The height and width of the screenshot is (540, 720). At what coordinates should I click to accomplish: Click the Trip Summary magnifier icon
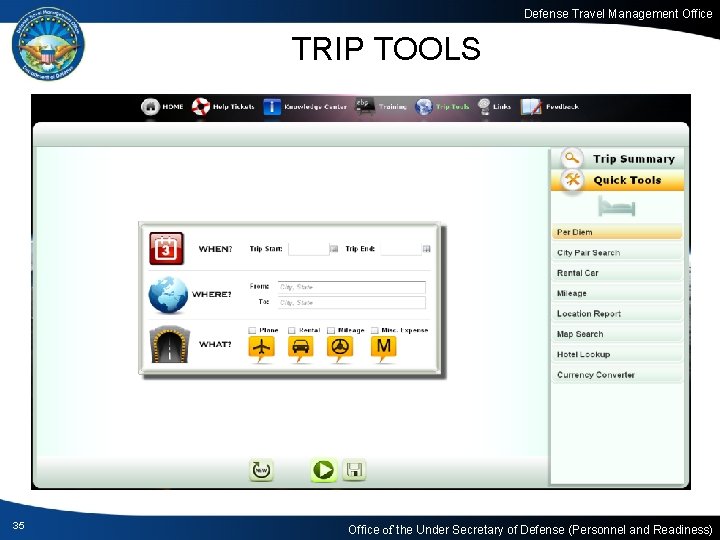[572, 158]
